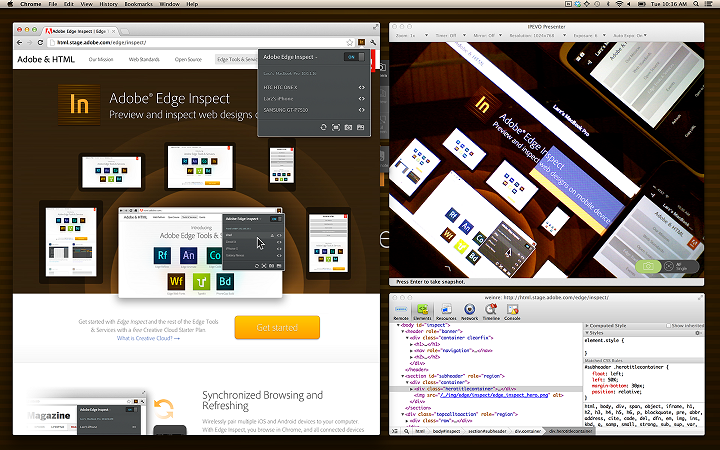Screen dimensions: 720x450
Task: Click the "position: relative;" CSS rule line
Action: click(x=617, y=392)
